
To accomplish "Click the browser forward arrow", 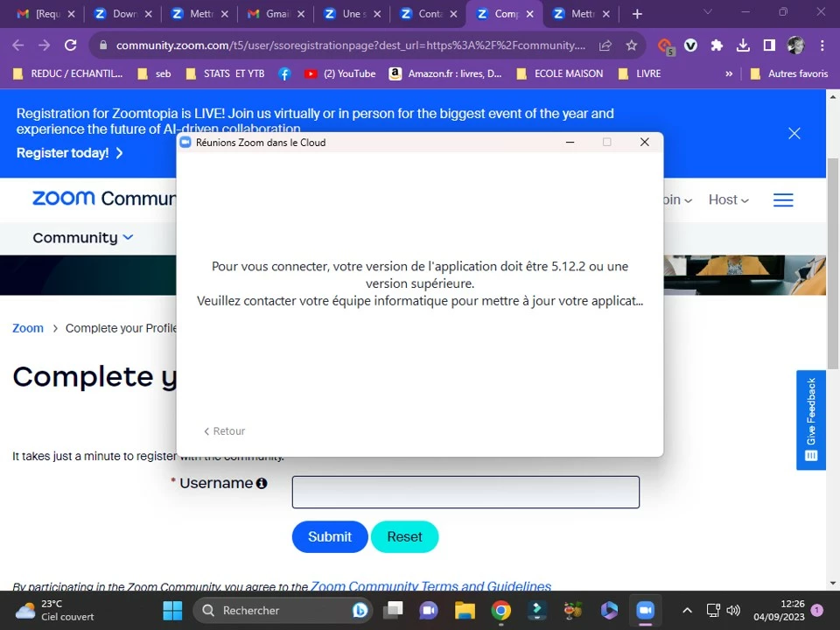I will (44, 45).
